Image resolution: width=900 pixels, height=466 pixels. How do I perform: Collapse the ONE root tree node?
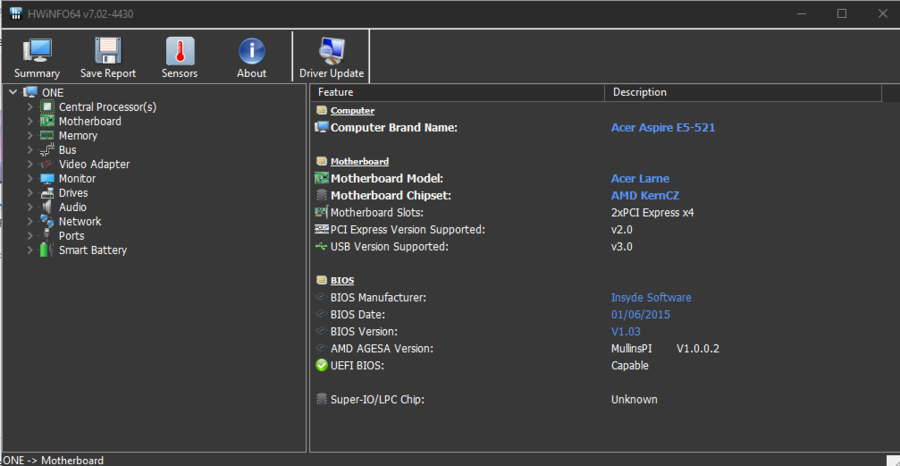(x=13, y=92)
